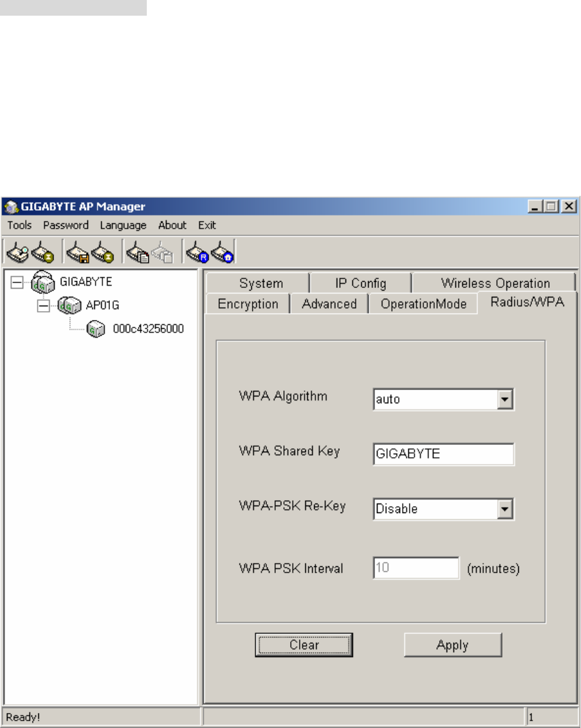Screen dimensions: 581x728
Task: Click the hourglass AP icon beside the search icon
Action: (43, 252)
